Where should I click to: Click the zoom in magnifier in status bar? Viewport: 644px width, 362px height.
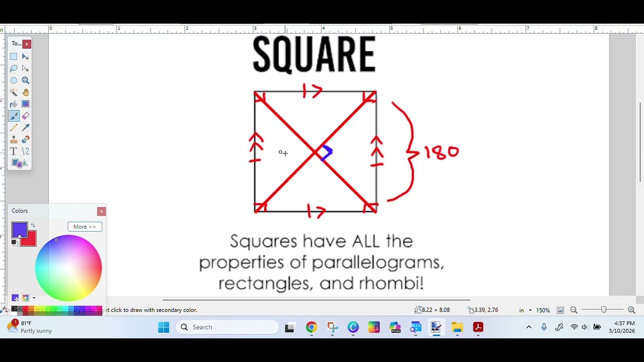coord(631,310)
